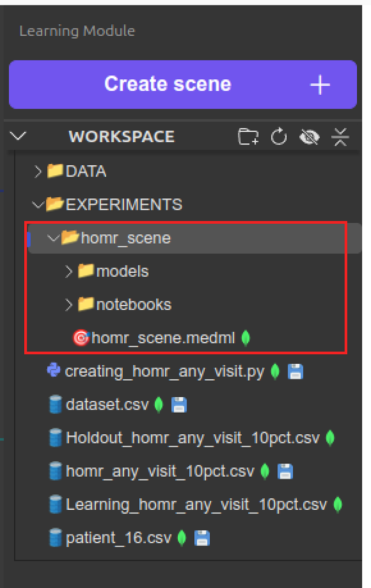Toggle hidden files visibility eye icon
The height and width of the screenshot is (588, 371).
click(x=309, y=137)
